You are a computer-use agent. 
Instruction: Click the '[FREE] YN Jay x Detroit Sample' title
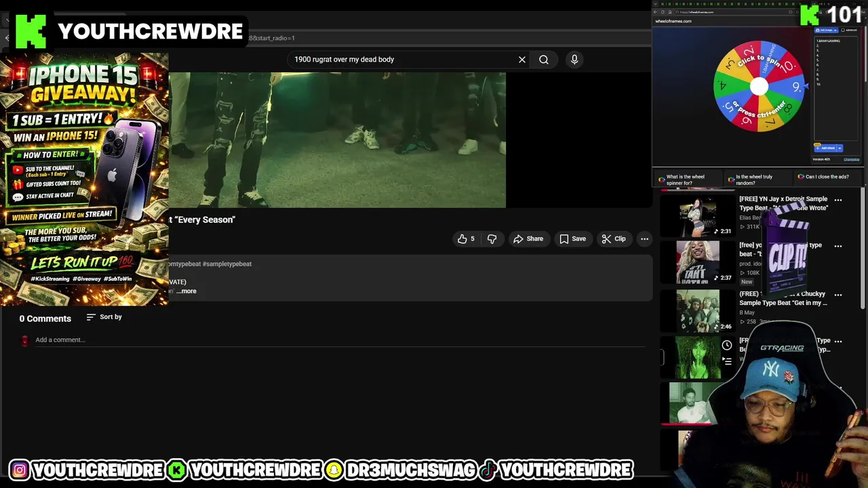coord(783,203)
